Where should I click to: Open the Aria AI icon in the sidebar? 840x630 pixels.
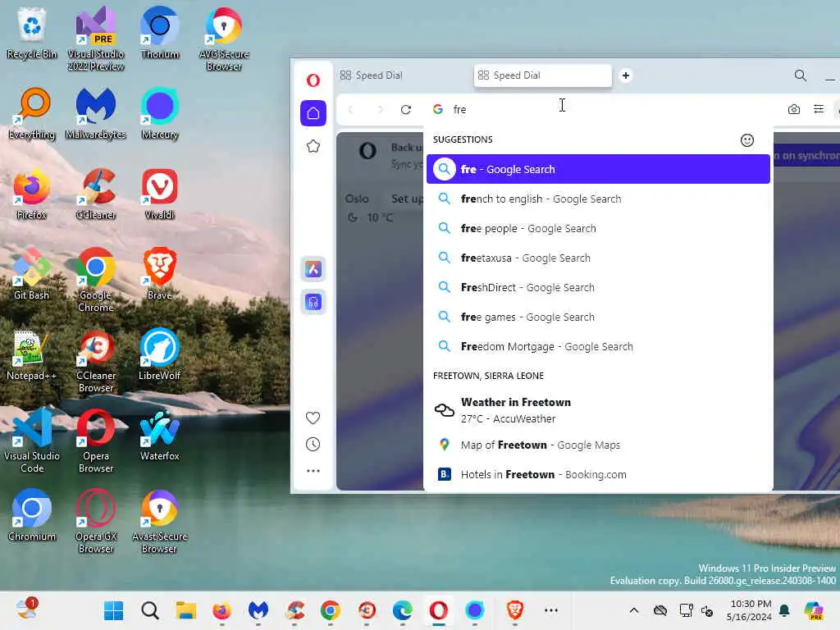(313, 269)
